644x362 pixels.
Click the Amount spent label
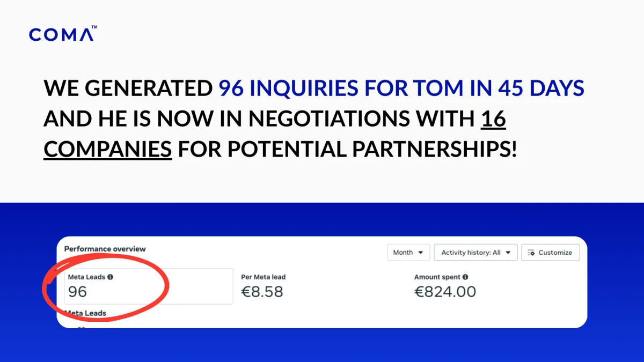[x=437, y=277]
